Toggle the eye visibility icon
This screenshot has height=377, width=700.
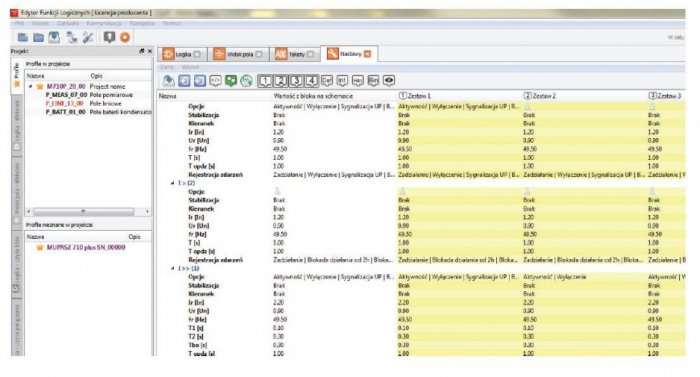(389, 81)
